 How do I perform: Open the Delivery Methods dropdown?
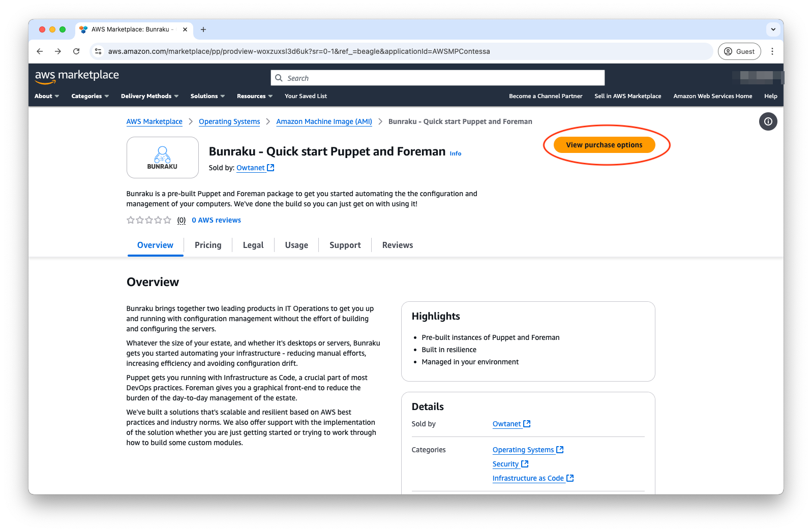click(x=149, y=96)
